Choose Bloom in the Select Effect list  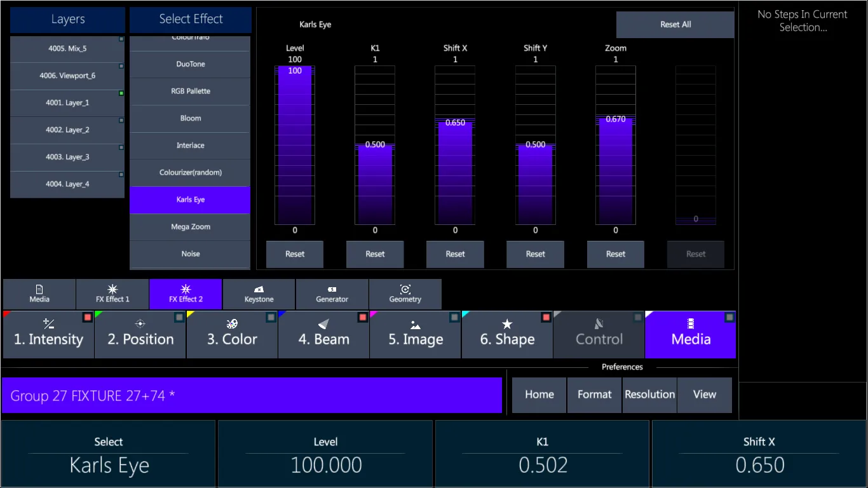point(190,118)
